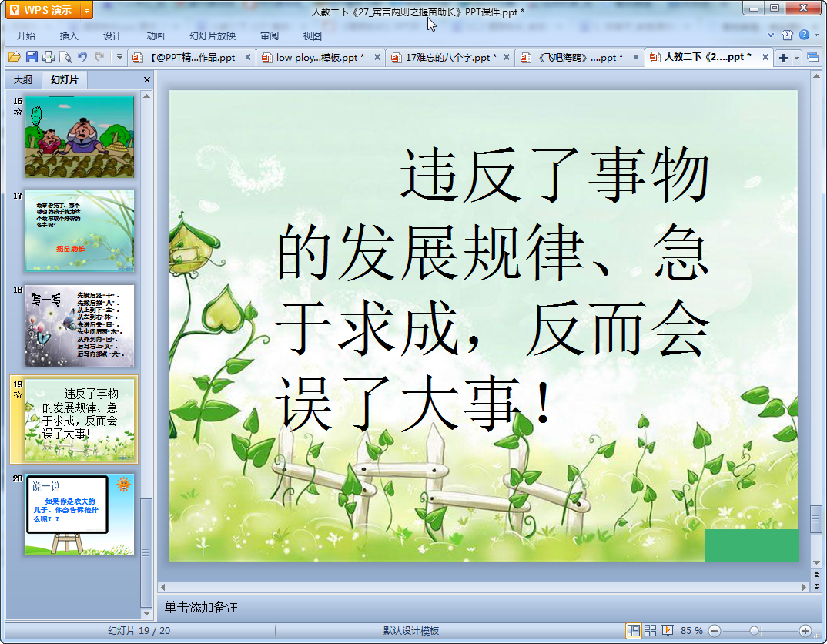827x644 pixels.
Task: Close the 17难忘的八个字.ppt tab
Action: (507, 58)
